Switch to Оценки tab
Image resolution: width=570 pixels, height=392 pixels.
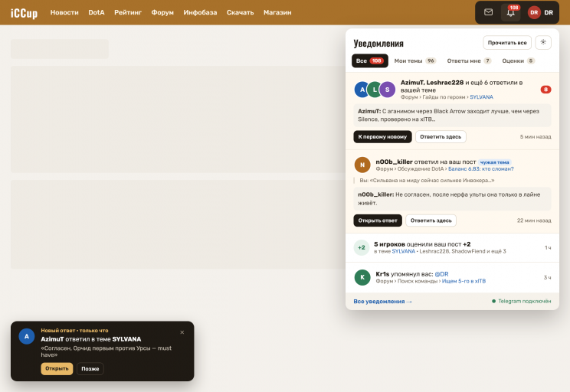(x=519, y=60)
